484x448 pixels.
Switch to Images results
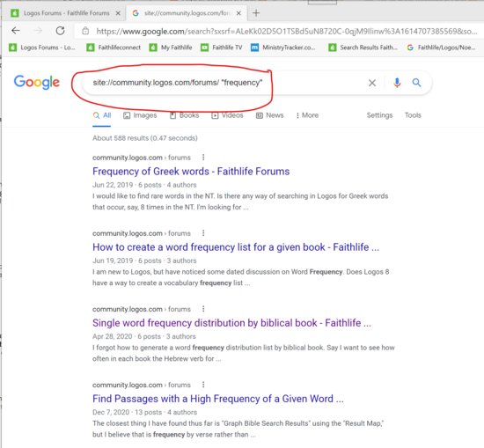(140, 115)
